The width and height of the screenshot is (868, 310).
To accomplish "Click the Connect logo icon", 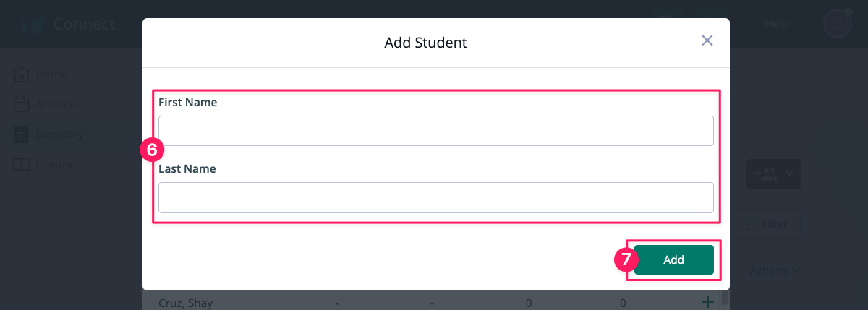I will pos(33,24).
